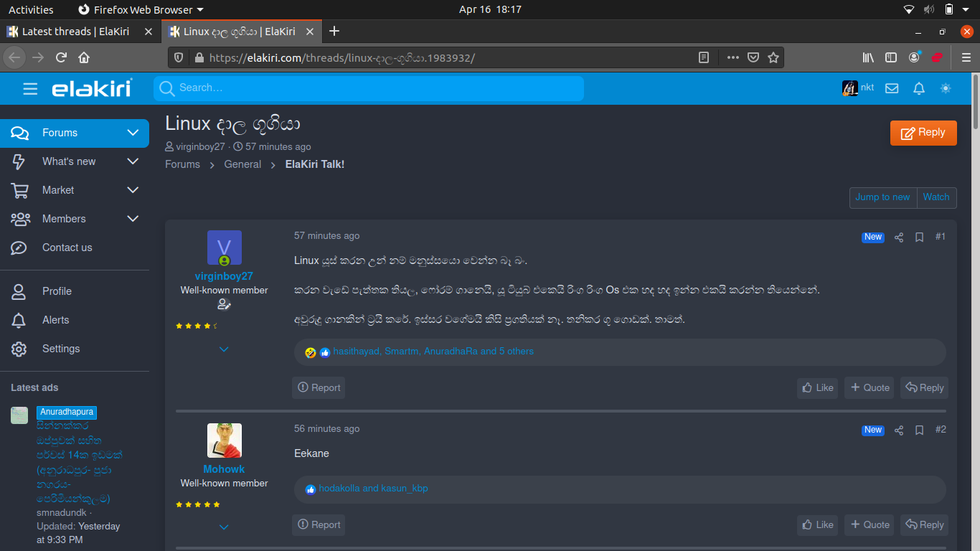Click the ElaKiri site logo

coord(92,88)
